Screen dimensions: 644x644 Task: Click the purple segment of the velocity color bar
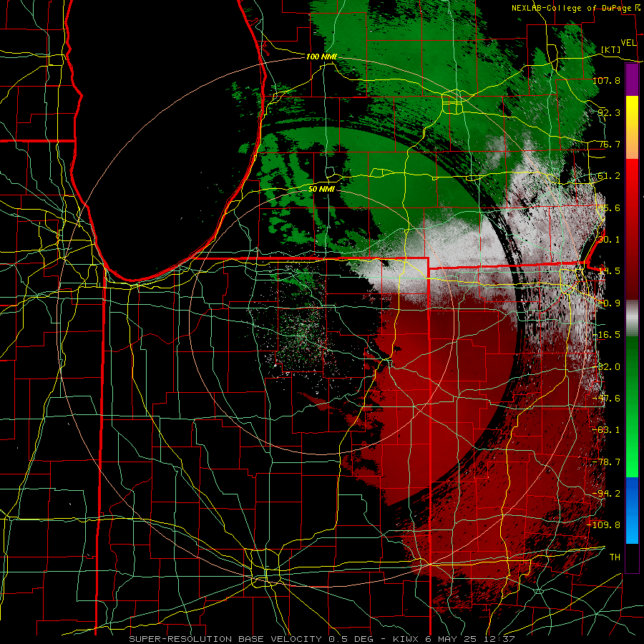[632, 79]
